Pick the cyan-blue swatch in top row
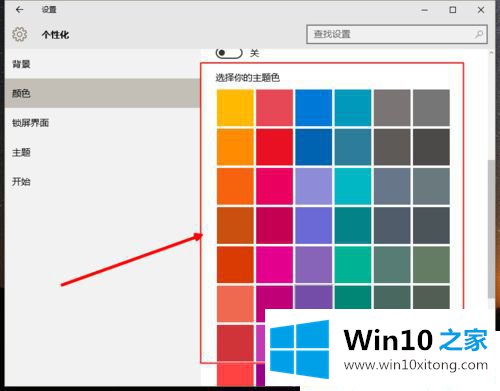 click(x=353, y=108)
